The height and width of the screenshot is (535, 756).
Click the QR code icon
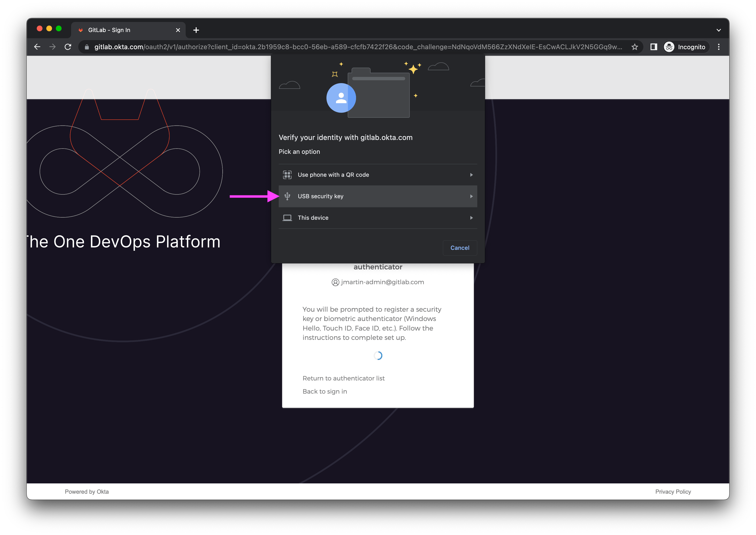pos(287,175)
